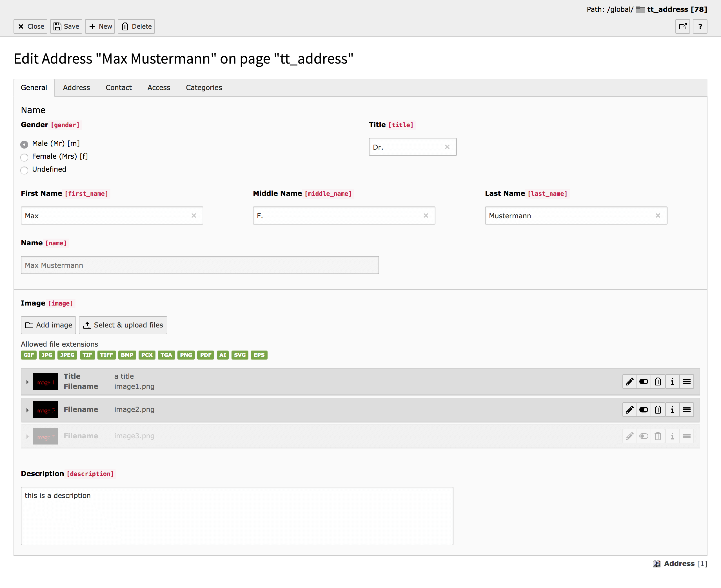This screenshot has height=588, width=721.
Task: Click the trash icon for image2.png
Action: point(658,410)
